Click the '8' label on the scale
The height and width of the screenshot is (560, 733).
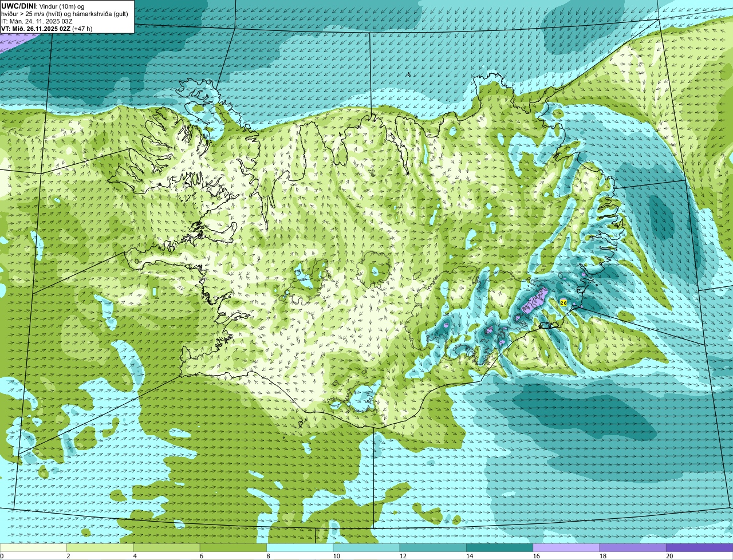click(x=268, y=556)
